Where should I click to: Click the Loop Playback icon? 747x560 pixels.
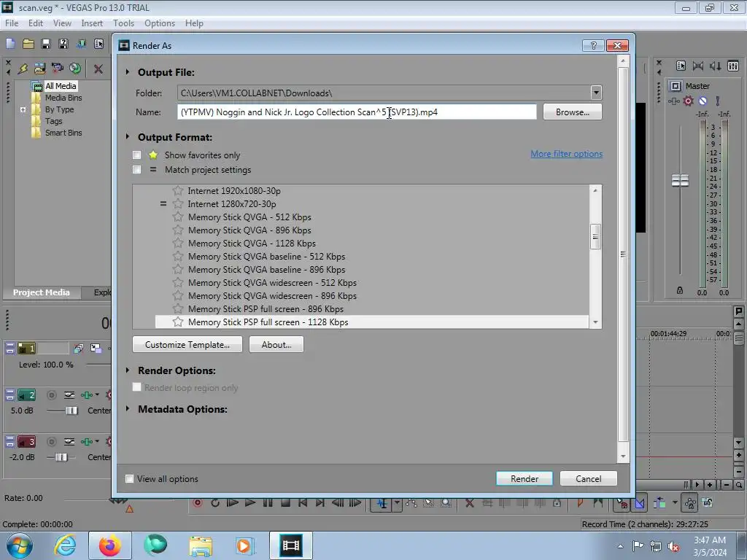point(215,503)
